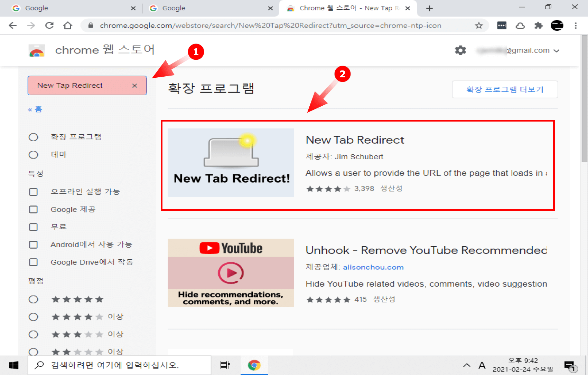The width and height of the screenshot is (588, 375).
Task: Open the Extensions puzzle-piece menu
Action: click(539, 26)
